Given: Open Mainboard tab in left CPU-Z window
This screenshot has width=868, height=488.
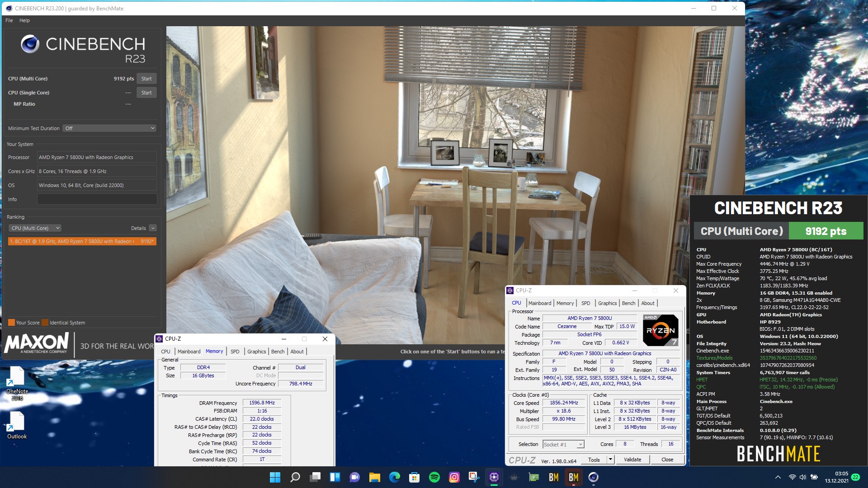Looking at the screenshot, I should pos(189,352).
